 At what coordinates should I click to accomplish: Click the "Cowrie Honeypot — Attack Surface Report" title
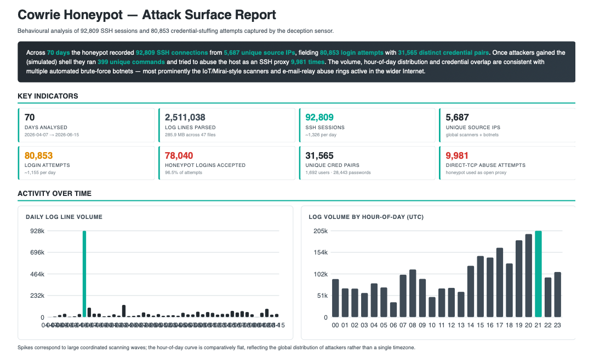(147, 15)
